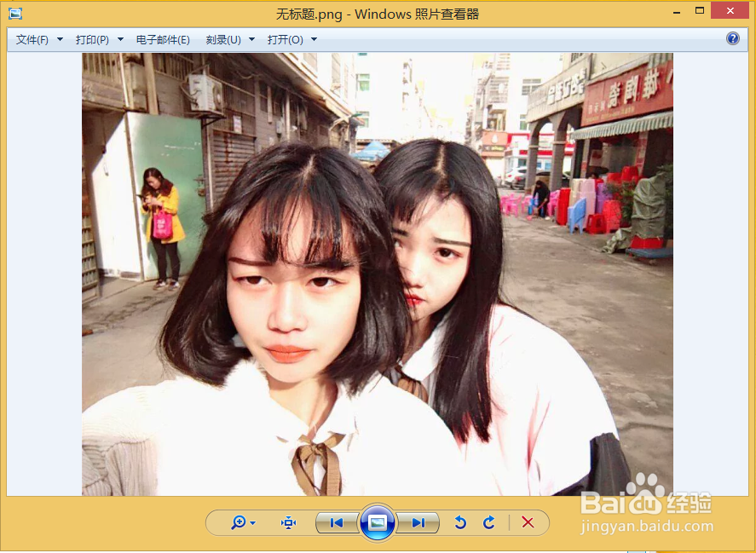Image resolution: width=756 pixels, height=553 pixels.
Task: Go to the next image
Action: (418, 522)
